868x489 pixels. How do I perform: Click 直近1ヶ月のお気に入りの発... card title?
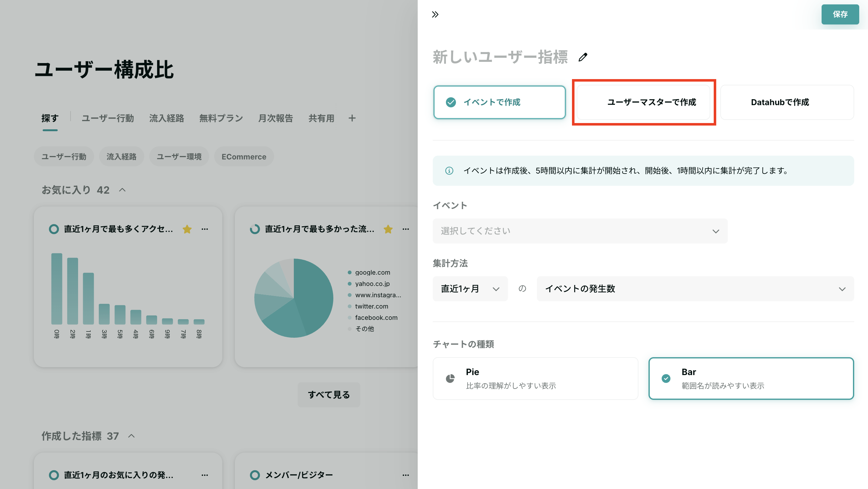[x=119, y=475]
